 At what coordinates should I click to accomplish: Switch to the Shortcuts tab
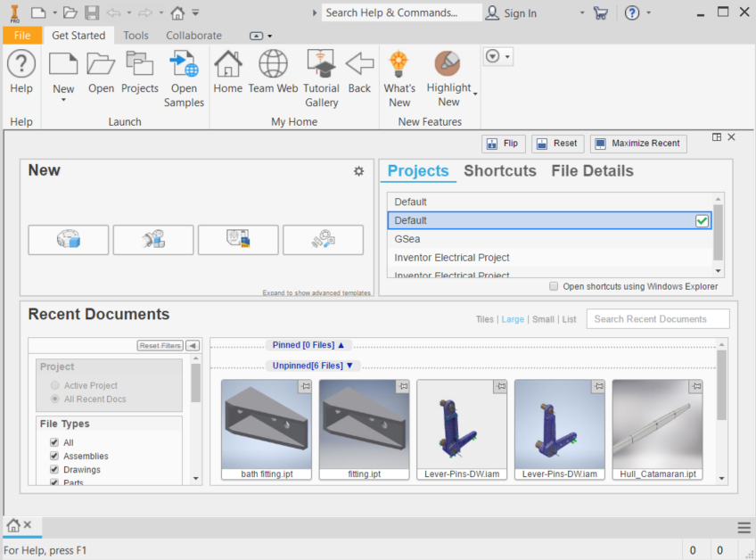click(x=500, y=170)
